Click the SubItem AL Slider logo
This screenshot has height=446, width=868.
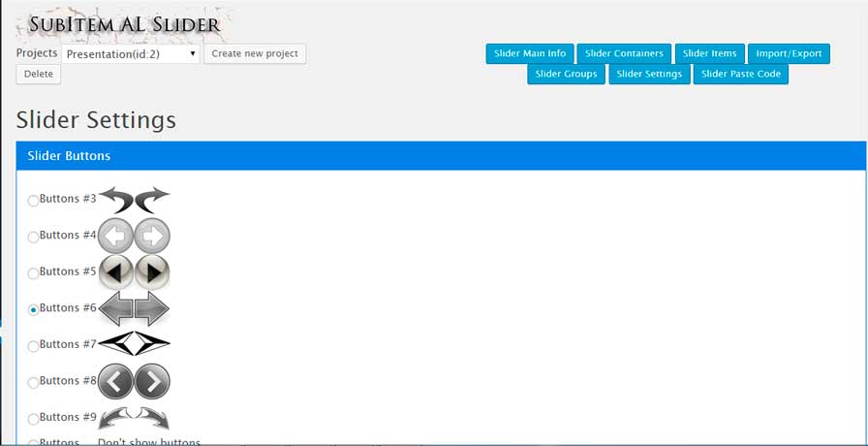tap(125, 24)
